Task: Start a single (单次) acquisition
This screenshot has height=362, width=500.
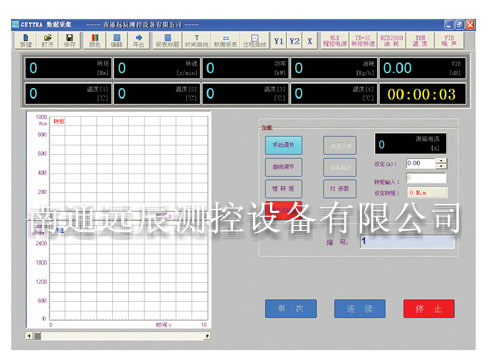Action: 291,309
